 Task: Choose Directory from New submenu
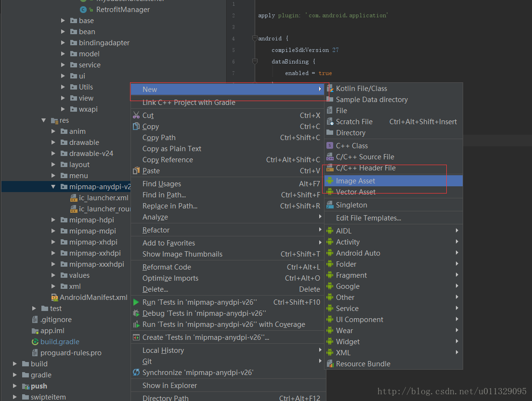point(393,133)
